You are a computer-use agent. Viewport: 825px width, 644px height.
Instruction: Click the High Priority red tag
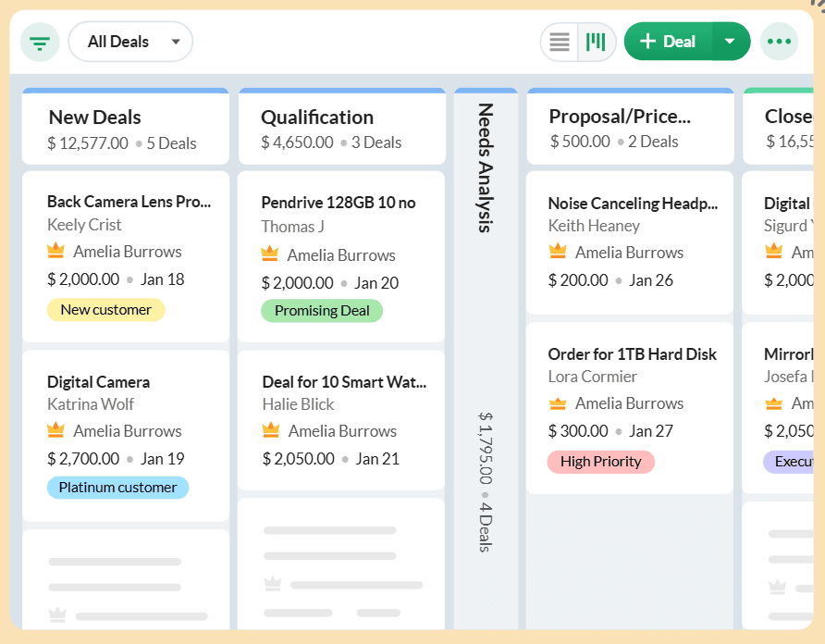click(x=600, y=462)
